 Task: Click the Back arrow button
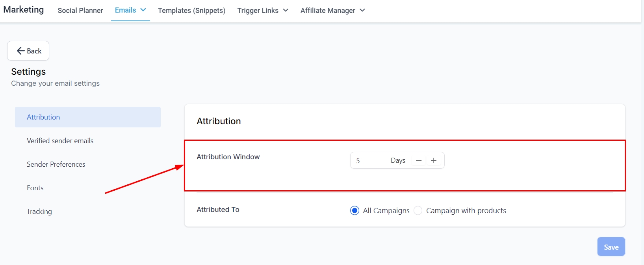point(28,51)
